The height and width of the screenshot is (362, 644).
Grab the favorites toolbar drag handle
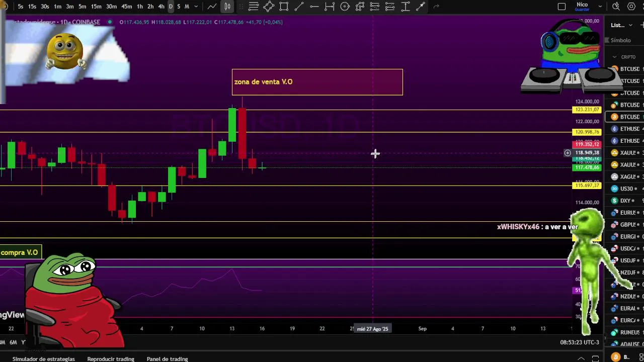[240, 7]
